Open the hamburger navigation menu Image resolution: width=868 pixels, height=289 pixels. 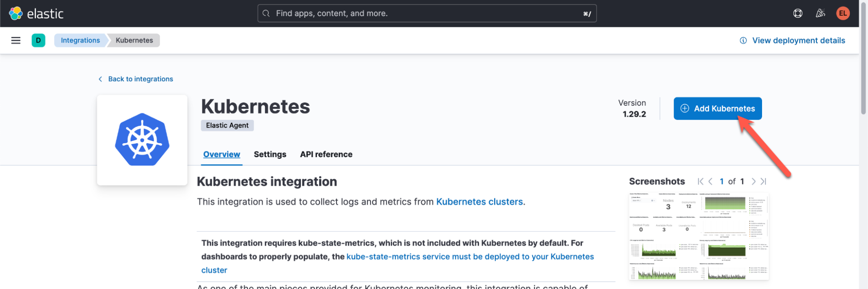coord(16,40)
